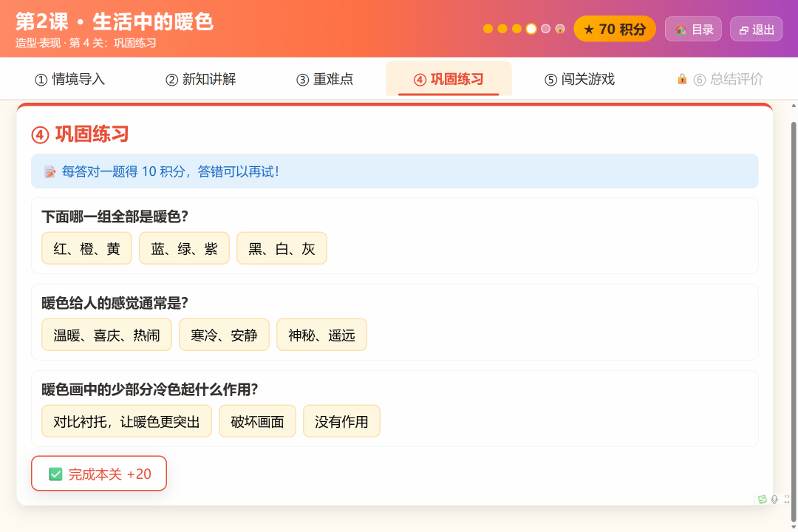The height and width of the screenshot is (532, 798).
Task: Choose answer 对比衬托，让暖色更突出
Action: point(126,421)
